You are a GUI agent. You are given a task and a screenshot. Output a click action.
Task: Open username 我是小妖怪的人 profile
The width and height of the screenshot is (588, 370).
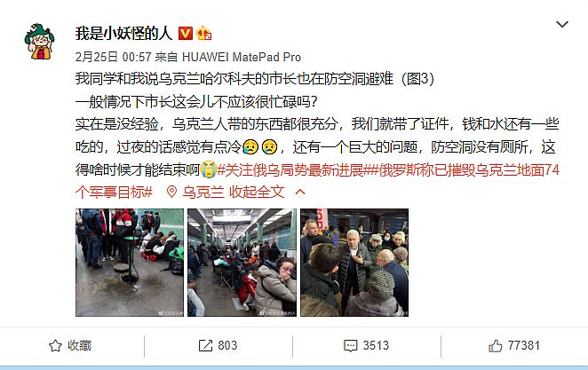(x=123, y=34)
